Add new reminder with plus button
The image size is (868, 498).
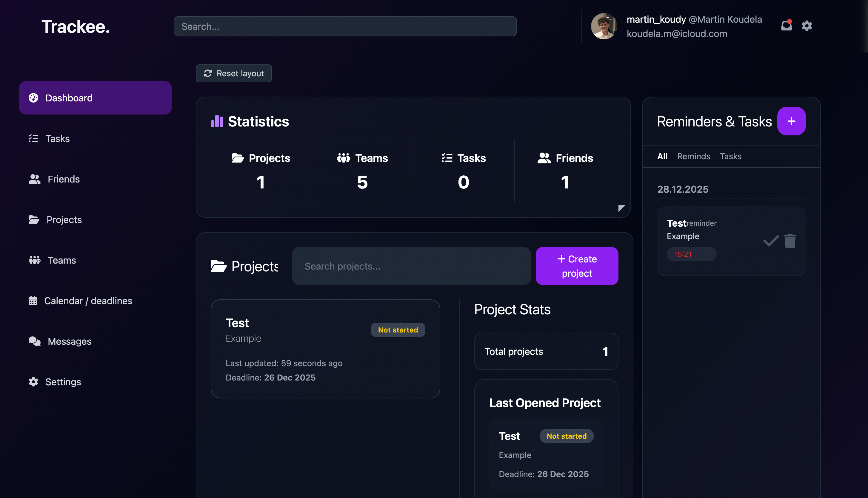tap(791, 121)
